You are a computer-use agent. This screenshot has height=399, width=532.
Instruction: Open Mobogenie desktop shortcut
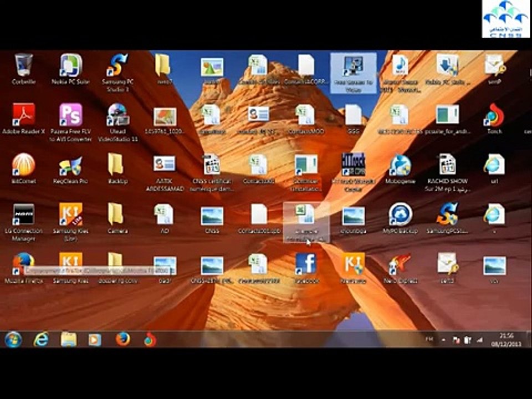pyautogui.click(x=400, y=168)
